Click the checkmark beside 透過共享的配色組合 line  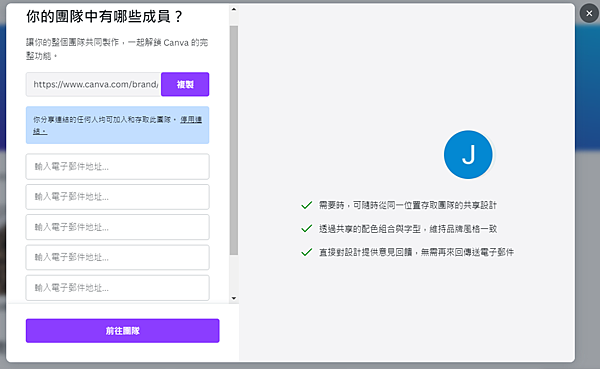click(x=307, y=229)
